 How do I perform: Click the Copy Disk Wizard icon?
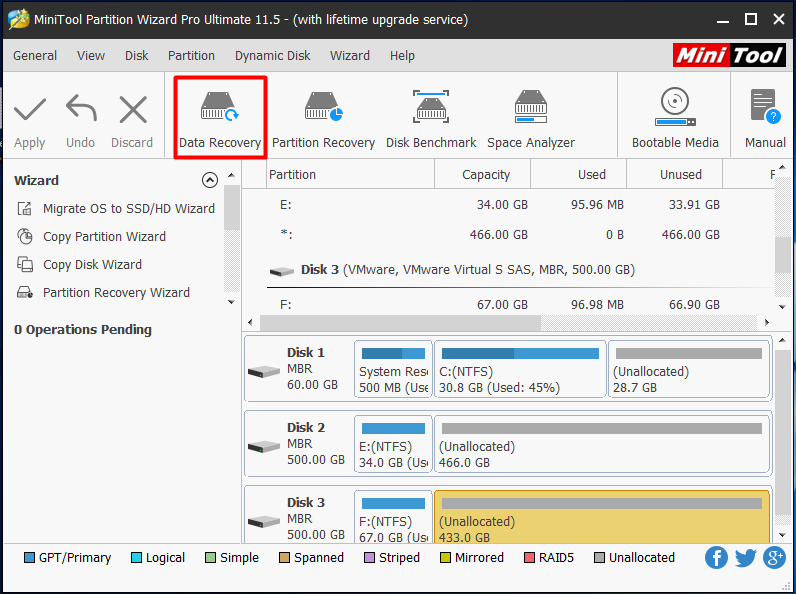coord(25,265)
